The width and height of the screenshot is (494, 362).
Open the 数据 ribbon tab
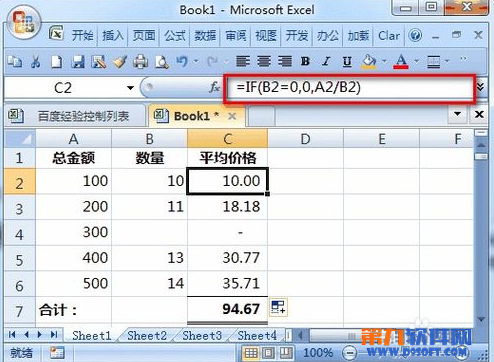tap(205, 35)
